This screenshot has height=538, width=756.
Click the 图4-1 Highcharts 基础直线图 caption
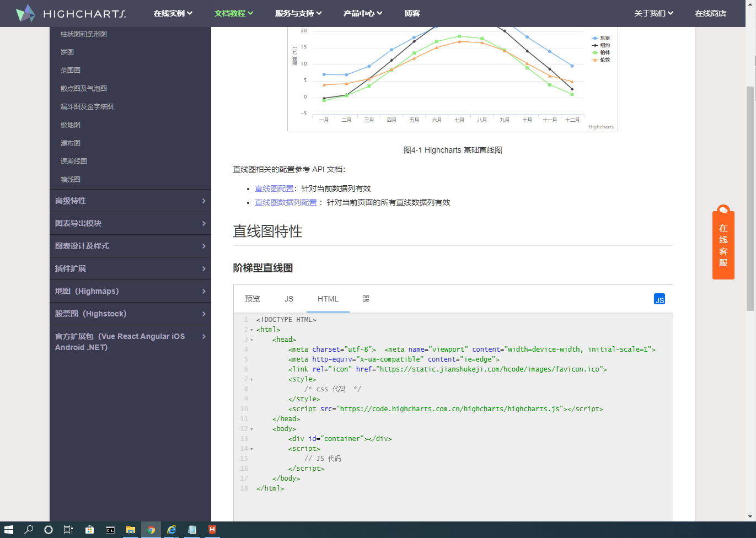coord(453,150)
